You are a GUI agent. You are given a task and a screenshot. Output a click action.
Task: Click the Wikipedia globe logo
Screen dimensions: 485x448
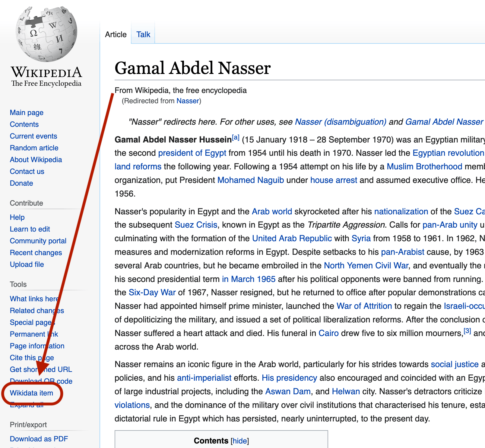point(46,34)
